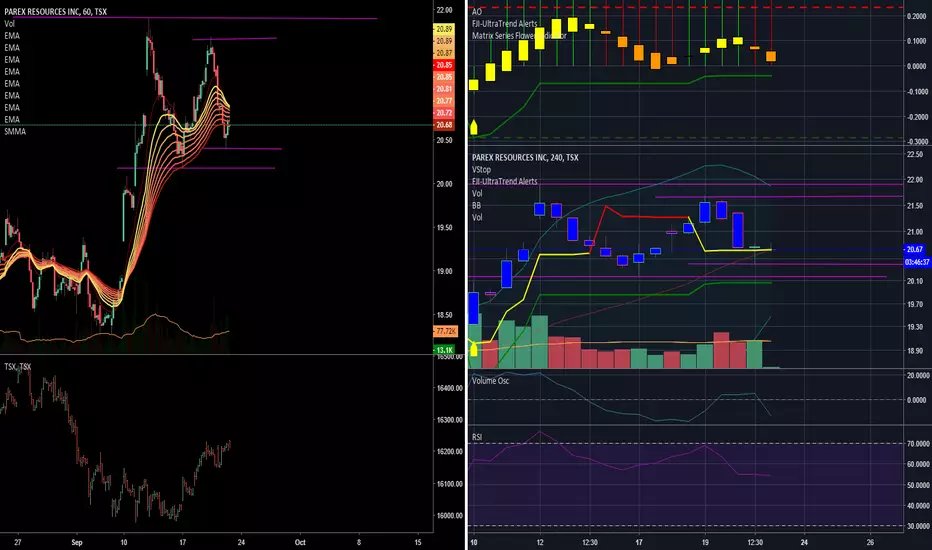Image resolution: width=932 pixels, height=550 pixels.
Task: Select the Vol label directly below BB
Action: tap(477, 217)
